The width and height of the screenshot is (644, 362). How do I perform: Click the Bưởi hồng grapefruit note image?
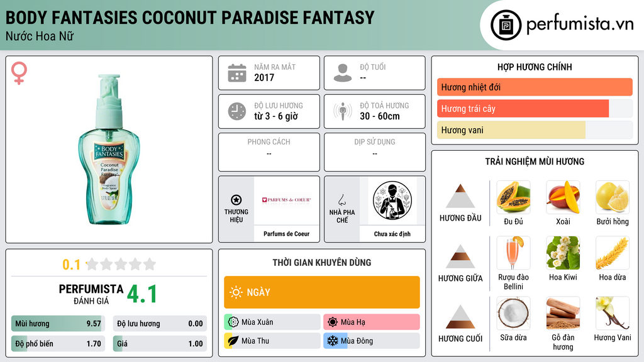pyautogui.click(x=613, y=197)
